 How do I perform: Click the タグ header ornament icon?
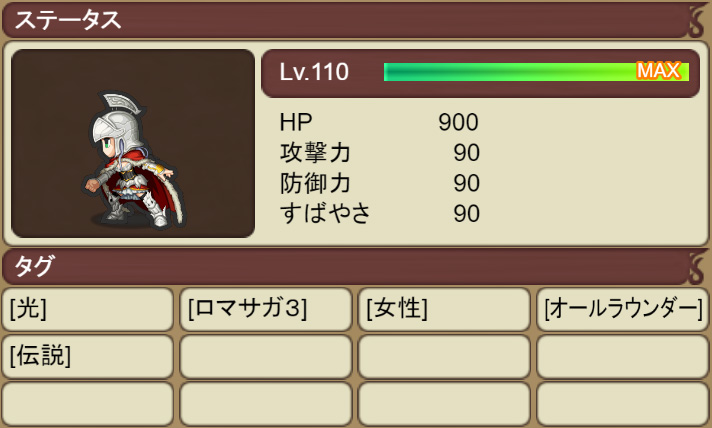pyautogui.click(x=697, y=267)
